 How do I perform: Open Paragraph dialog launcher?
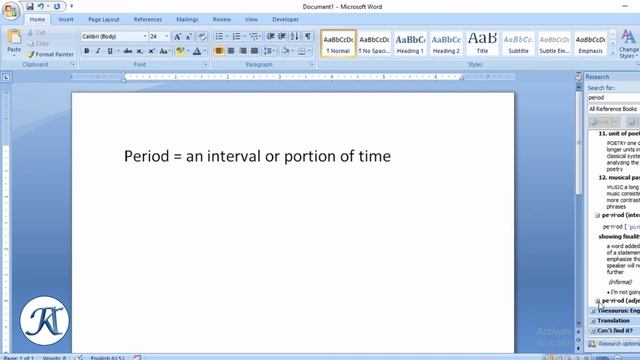click(311, 64)
